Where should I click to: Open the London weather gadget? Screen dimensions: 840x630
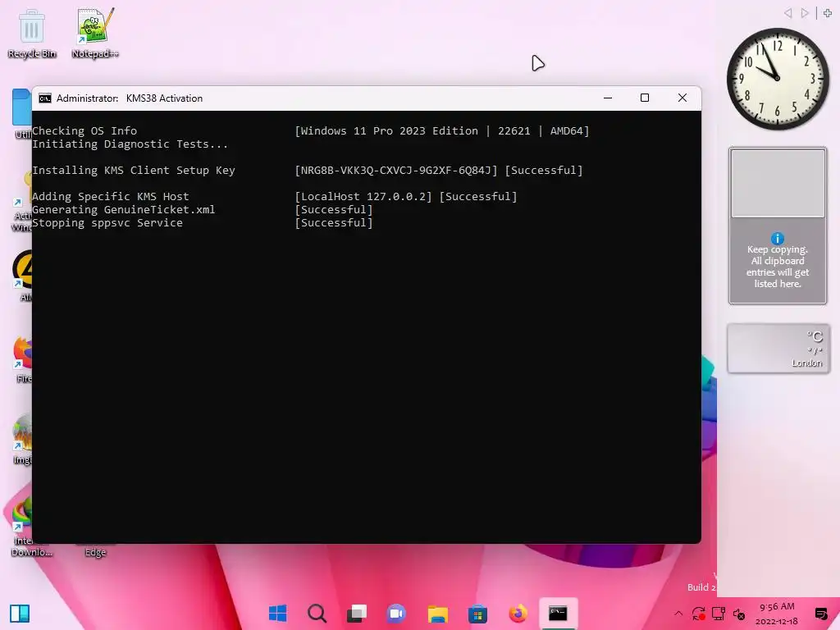click(x=778, y=348)
